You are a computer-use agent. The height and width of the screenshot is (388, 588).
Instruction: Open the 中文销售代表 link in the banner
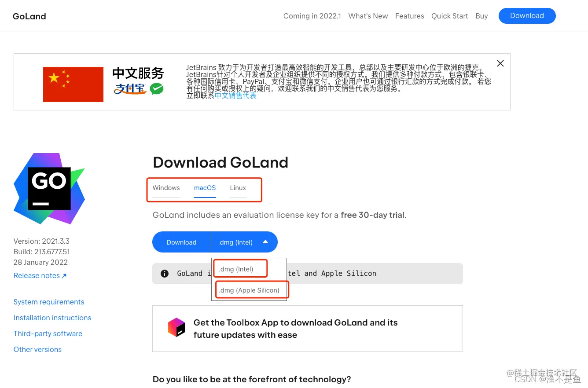tap(235, 95)
